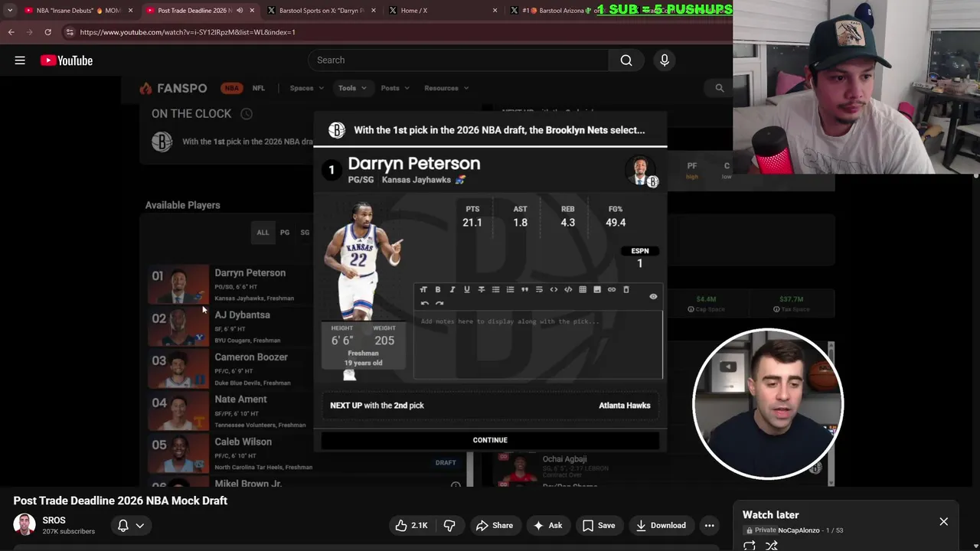
Task: Reload the current browser page
Action: click(47, 32)
